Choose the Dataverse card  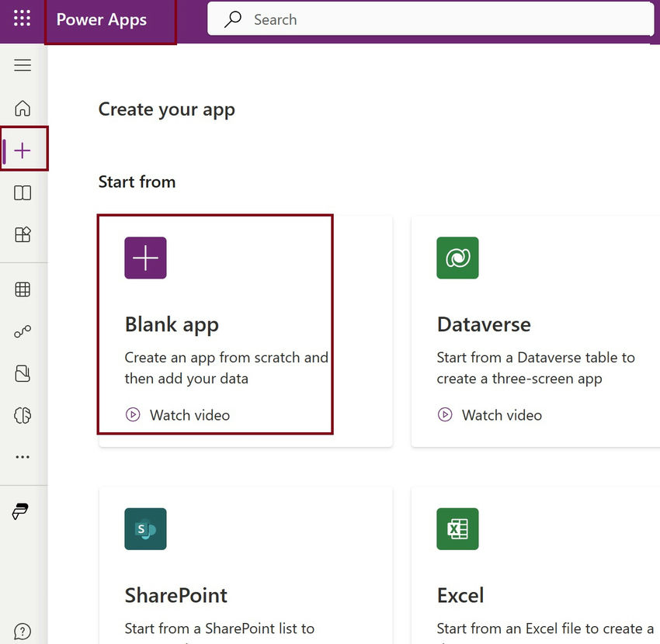tap(536, 331)
